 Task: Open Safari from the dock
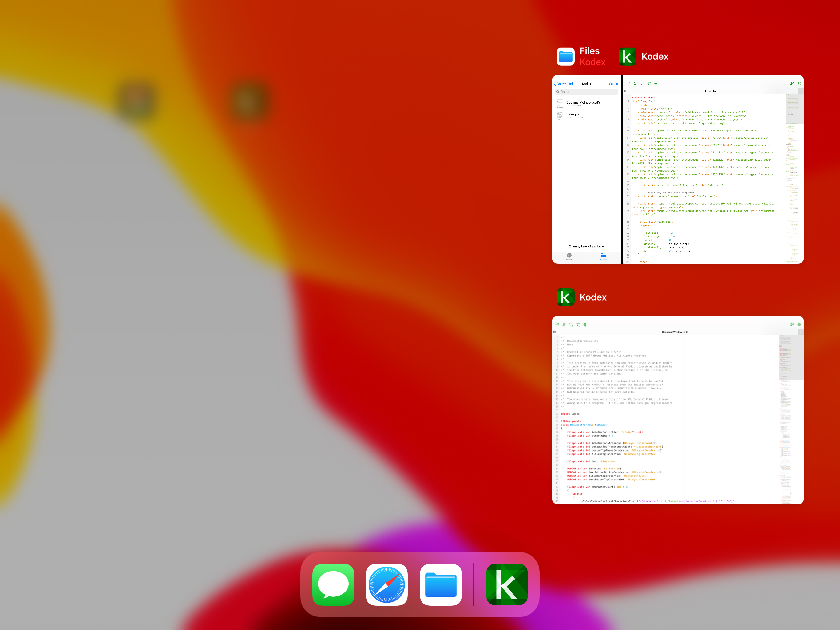(386, 584)
